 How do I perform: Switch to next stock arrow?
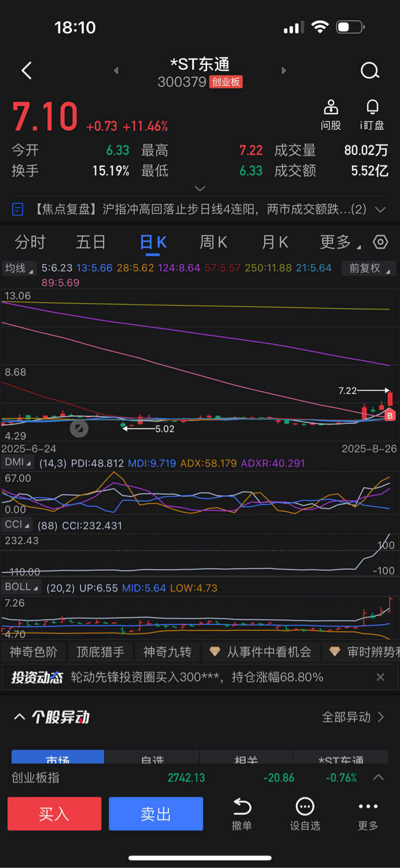(284, 70)
